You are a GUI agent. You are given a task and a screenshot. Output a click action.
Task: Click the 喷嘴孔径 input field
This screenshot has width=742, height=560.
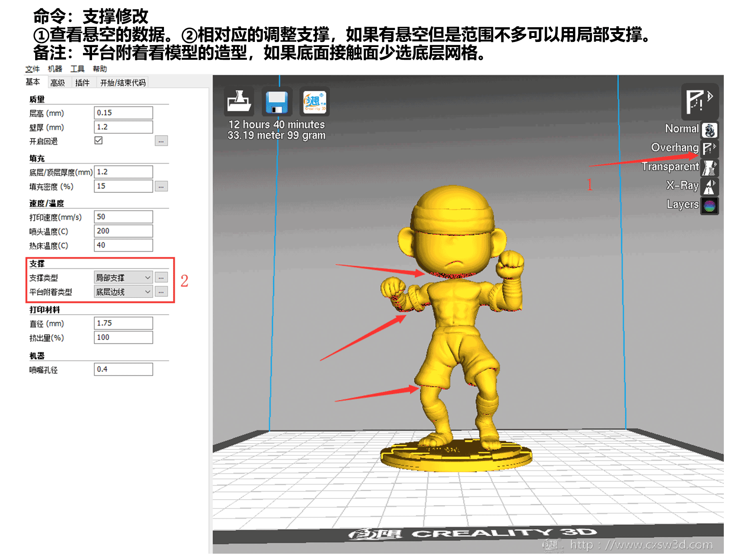[123, 369]
